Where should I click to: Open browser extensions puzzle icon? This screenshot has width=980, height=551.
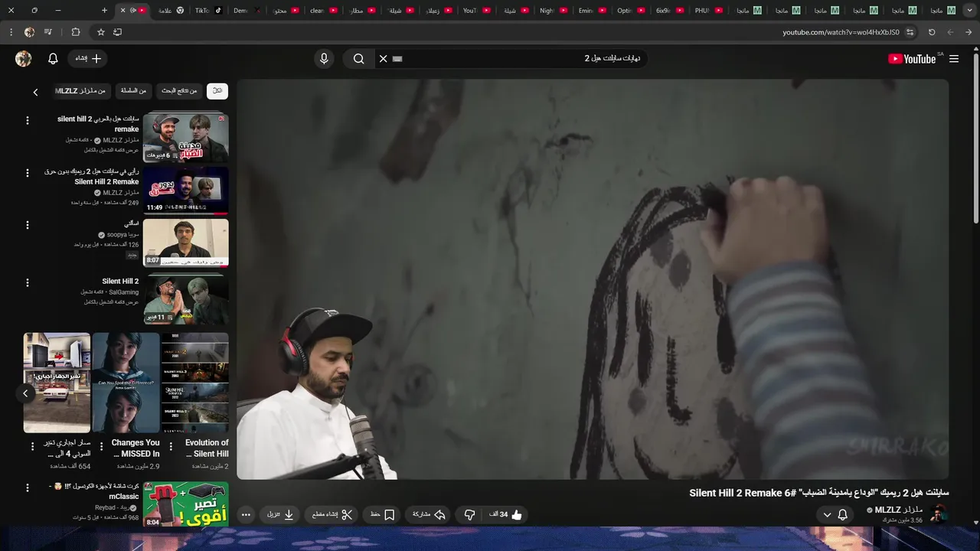click(75, 32)
